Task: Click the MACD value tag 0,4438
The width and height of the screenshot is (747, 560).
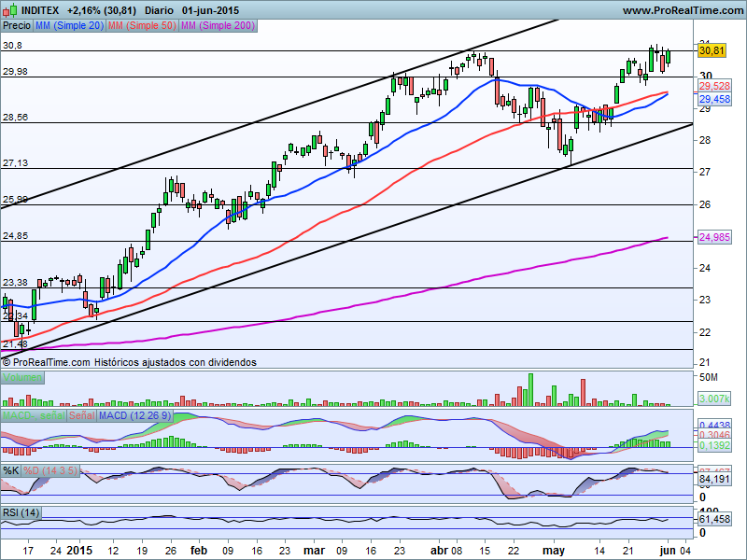Action: 714,426
